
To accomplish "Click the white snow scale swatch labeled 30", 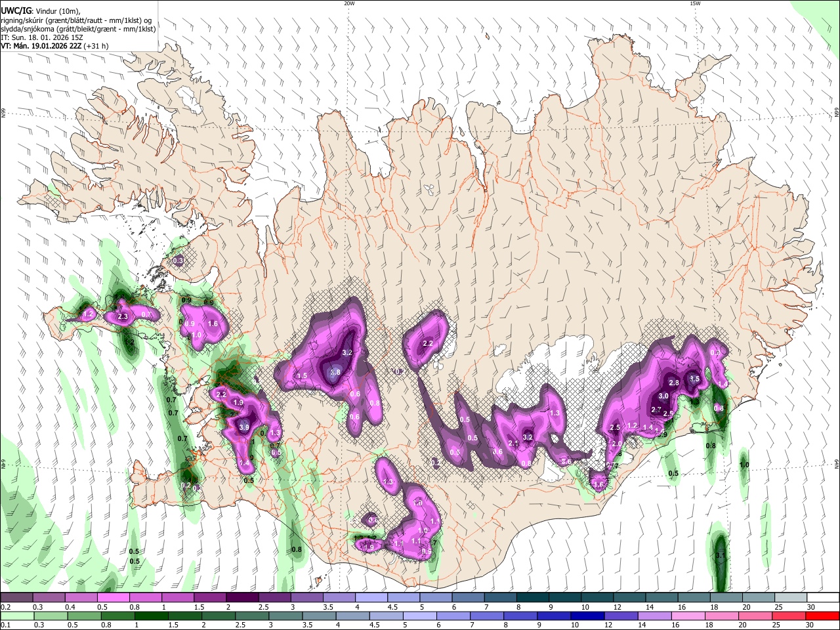I will click(824, 597).
